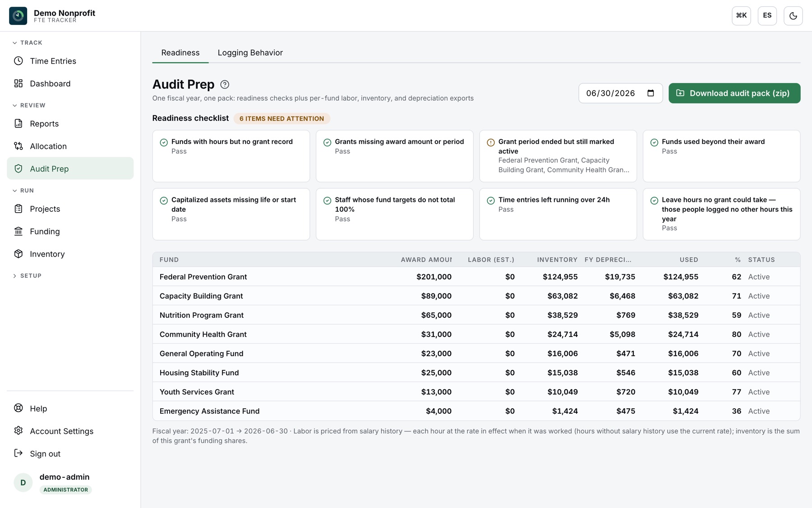Click the Demo Nonprofit logo icon

click(x=18, y=16)
